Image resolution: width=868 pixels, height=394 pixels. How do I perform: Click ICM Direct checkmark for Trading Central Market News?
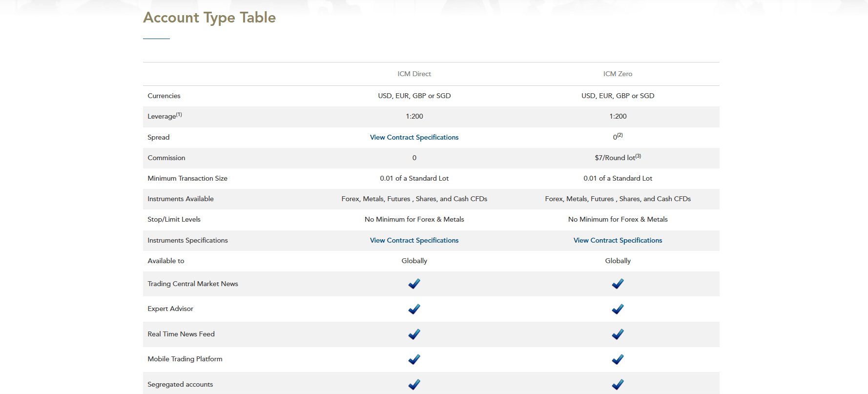414,284
